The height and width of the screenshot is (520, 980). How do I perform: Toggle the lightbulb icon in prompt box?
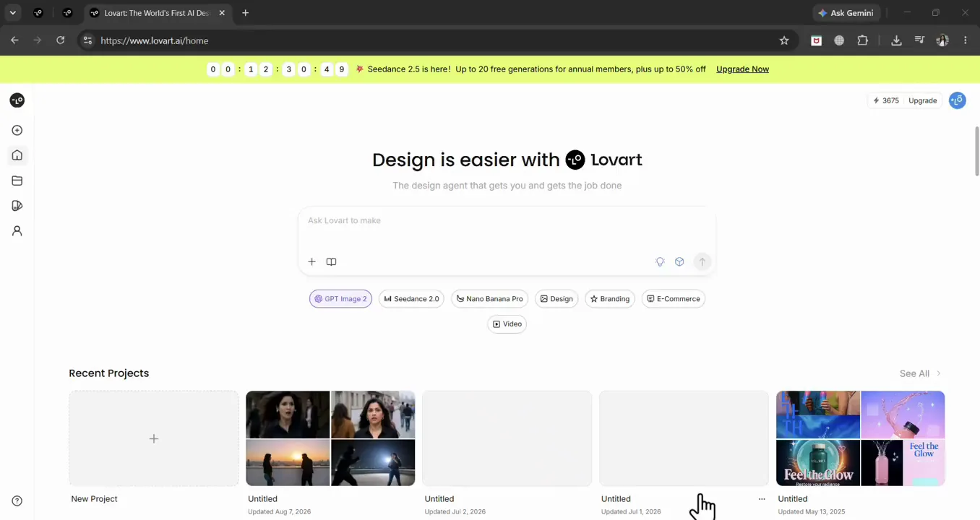point(660,261)
